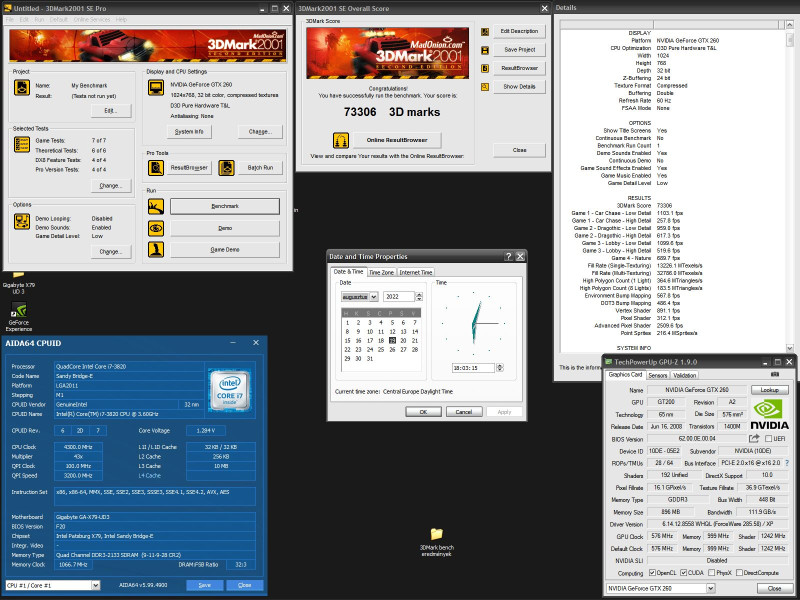Select day 25 in the calendar

(x=381, y=349)
